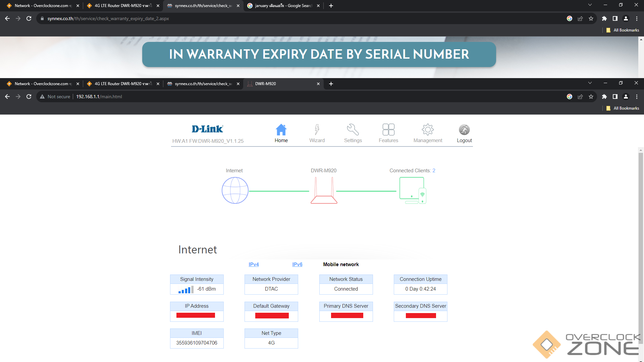
Task: Bookmark the router page with the star icon
Action: (591, 97)
